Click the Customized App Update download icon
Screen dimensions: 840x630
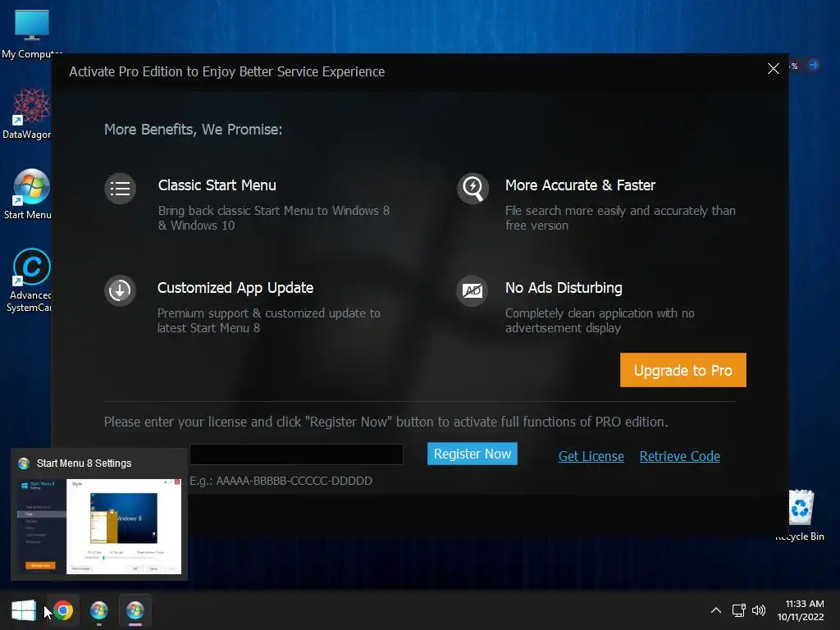point(120,291)
